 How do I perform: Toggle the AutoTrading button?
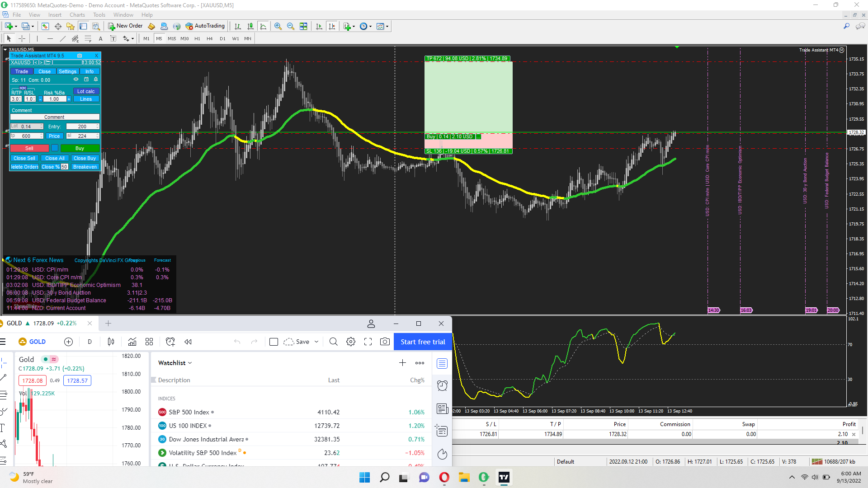205,26
